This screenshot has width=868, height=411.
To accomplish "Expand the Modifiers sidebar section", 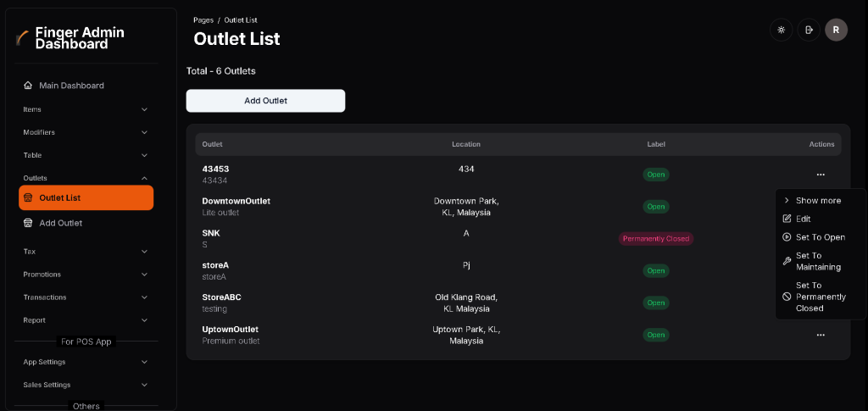I will coord(144,132).
